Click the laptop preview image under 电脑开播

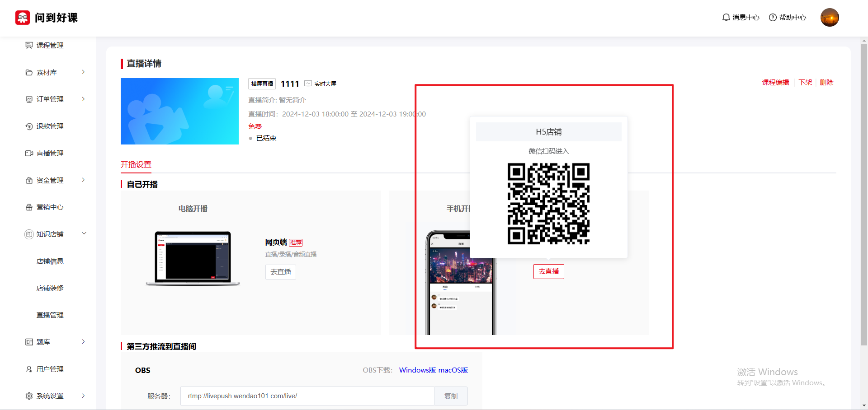tap(193, 258)
